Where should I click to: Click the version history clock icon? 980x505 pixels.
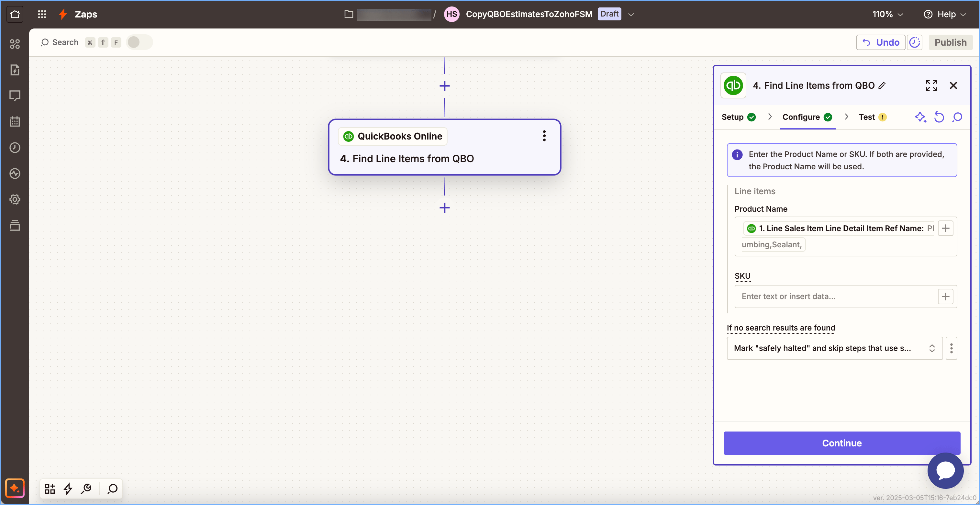point(915,42)
